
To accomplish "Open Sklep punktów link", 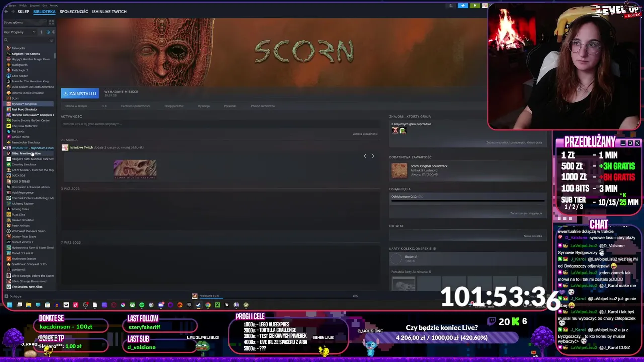I will pos(174,106).
